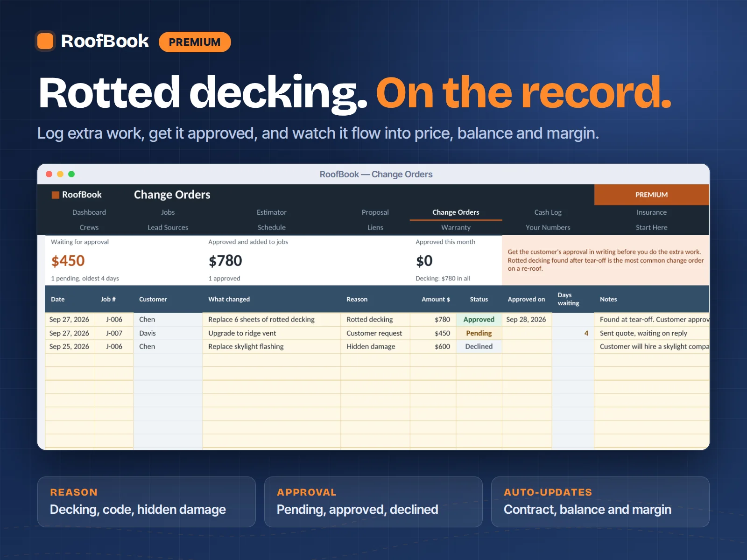This screenshot has height=560, width=747.
Task: Open the Warranty tab
Action: (456, 227)
